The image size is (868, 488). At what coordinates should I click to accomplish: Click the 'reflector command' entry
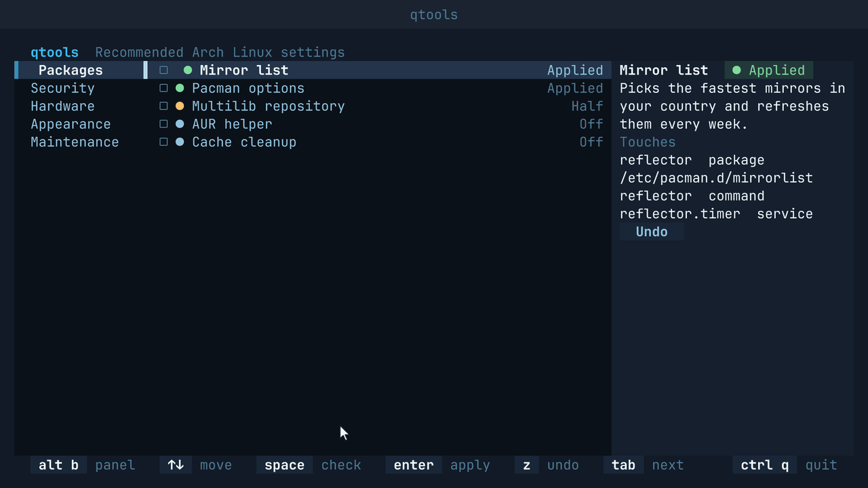[692, 196]
